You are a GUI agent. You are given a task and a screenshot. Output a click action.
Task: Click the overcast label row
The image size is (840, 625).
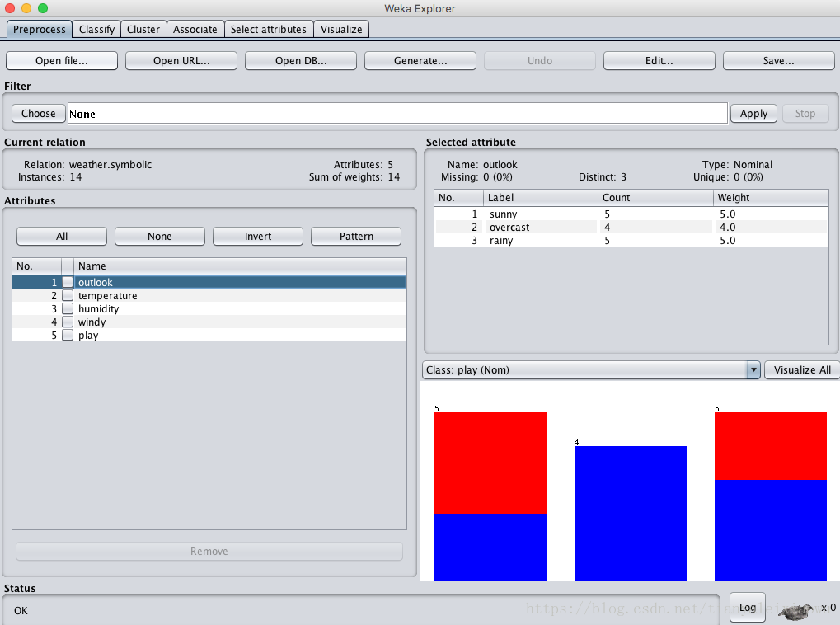coord(631,228)
